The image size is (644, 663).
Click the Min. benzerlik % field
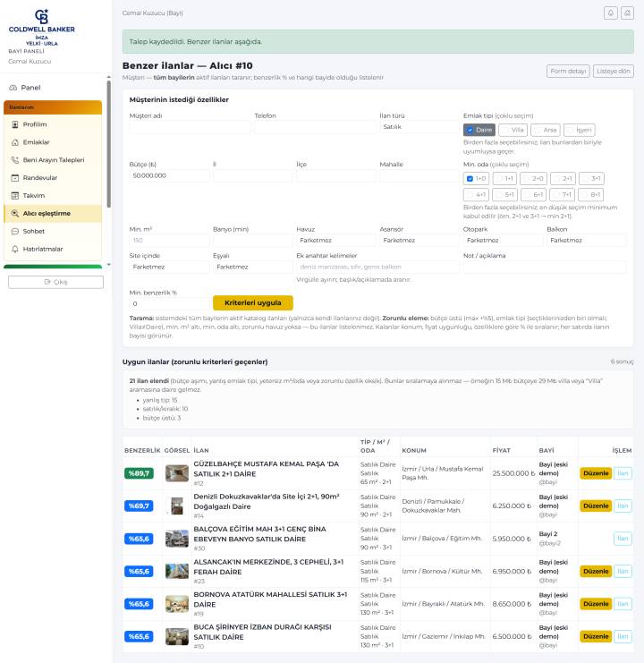coord(169,303)
